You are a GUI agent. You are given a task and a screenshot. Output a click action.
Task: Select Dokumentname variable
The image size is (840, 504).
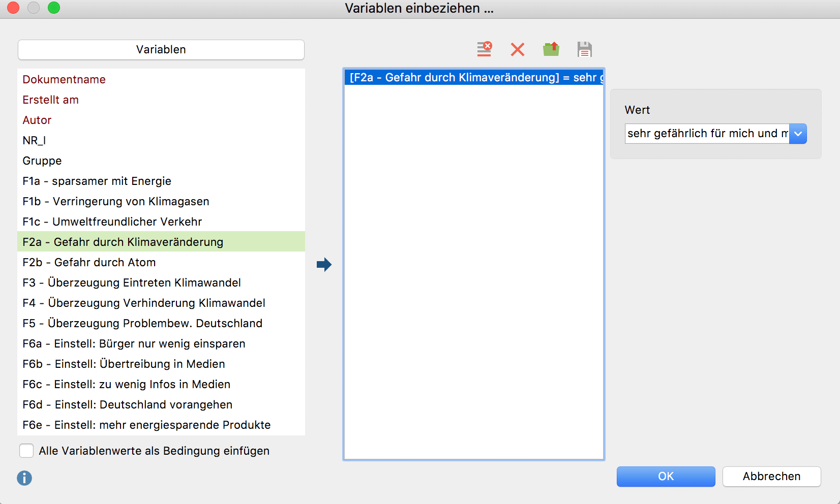click(x=161, y=79)
